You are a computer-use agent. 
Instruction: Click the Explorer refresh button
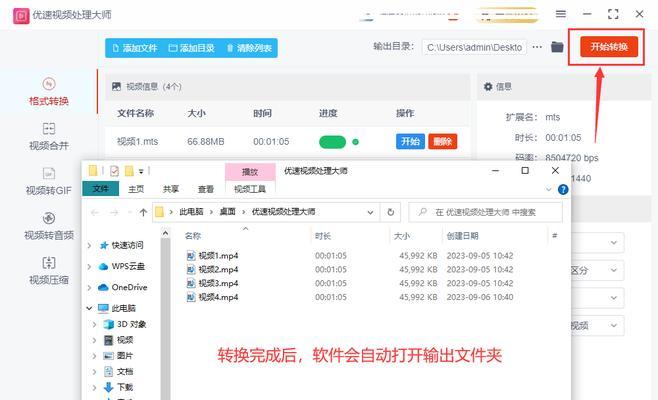[391, 212]
